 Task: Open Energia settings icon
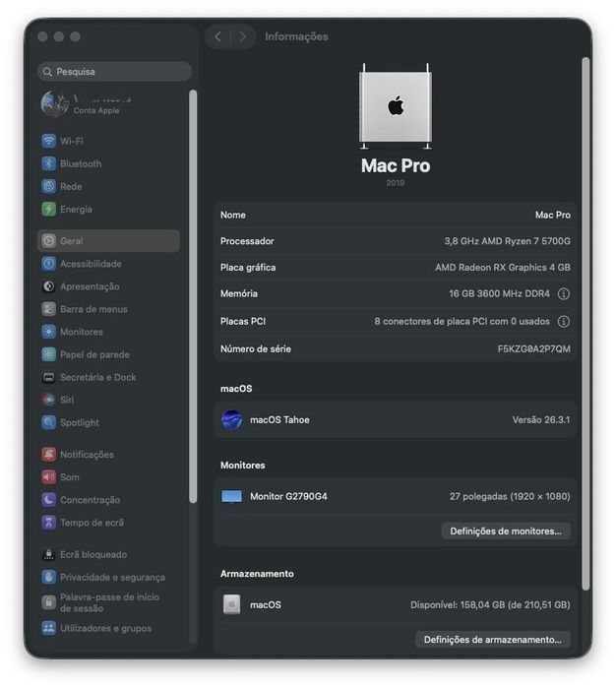point(48,210)
